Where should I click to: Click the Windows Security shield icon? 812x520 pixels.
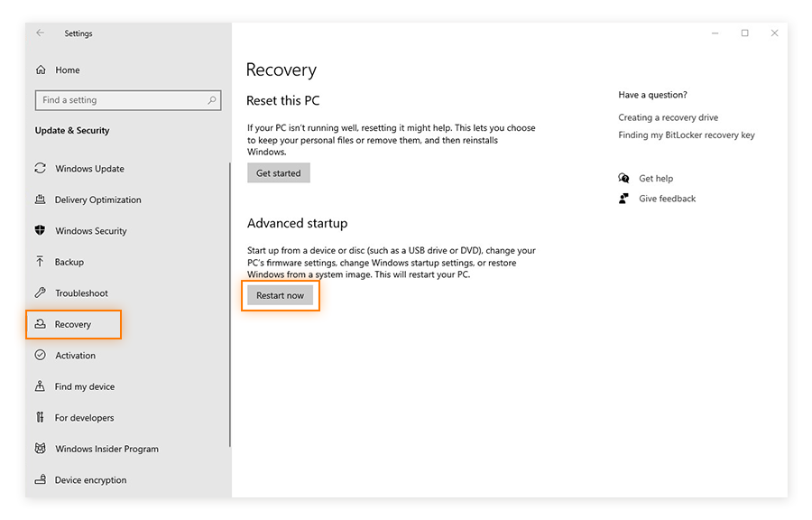coord(42,230)
